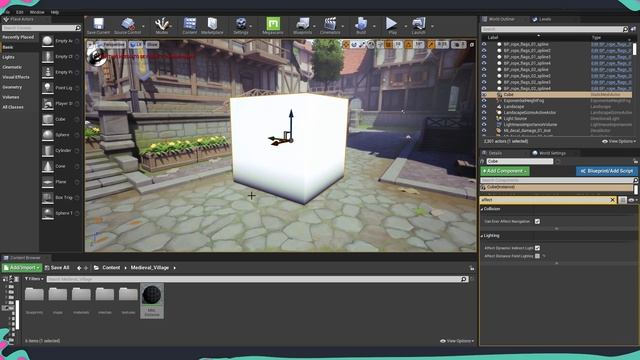
Task: Open the Modes toolbar button
Action: point(162,24)
